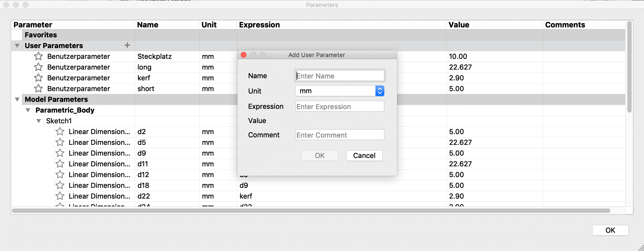Click the horizontal scrollbar of the parameter table
644x251 pixels.
[311, 211]
